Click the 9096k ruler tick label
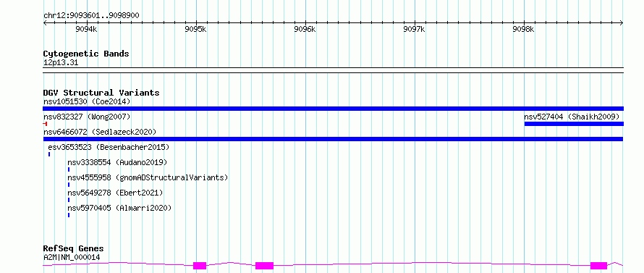 click(x=305, y=29)
